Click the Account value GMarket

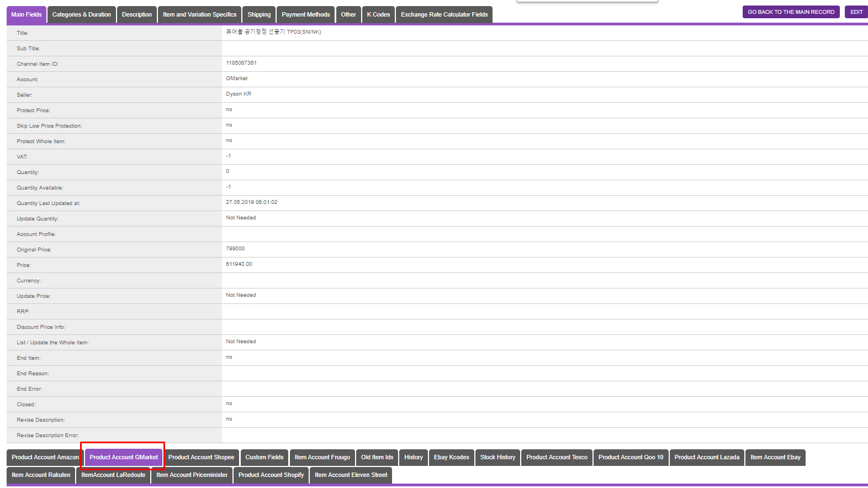tap(237, 78)
